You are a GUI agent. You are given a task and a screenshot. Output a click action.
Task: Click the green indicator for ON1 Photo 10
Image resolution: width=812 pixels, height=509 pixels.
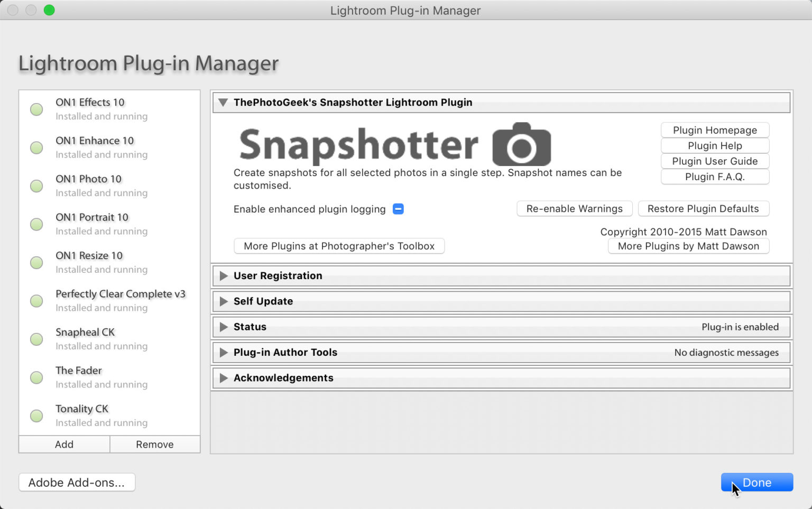point(36,186)
